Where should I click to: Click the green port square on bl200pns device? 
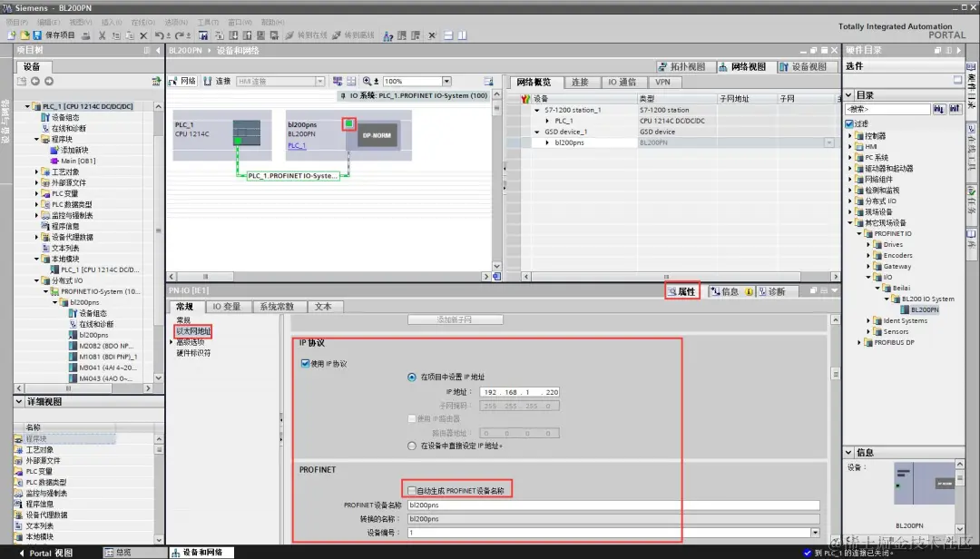tap(349, 123)
